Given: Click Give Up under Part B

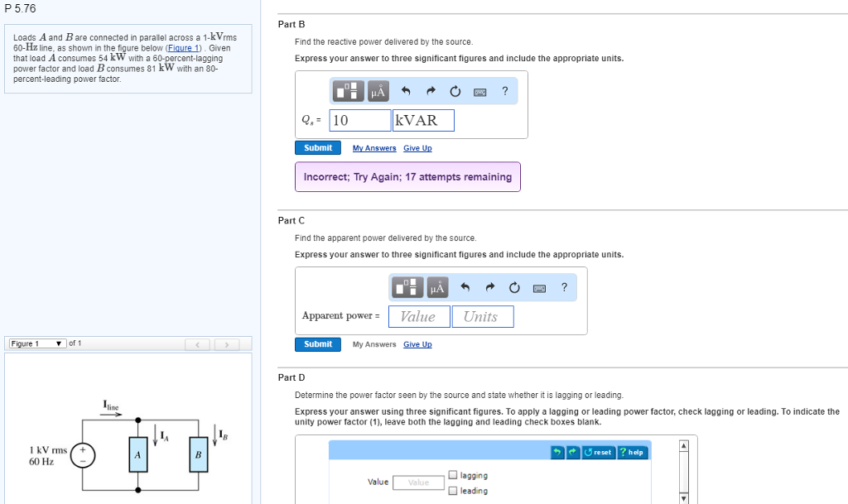Looking at the screenshot, I should [x=417, y=147].
